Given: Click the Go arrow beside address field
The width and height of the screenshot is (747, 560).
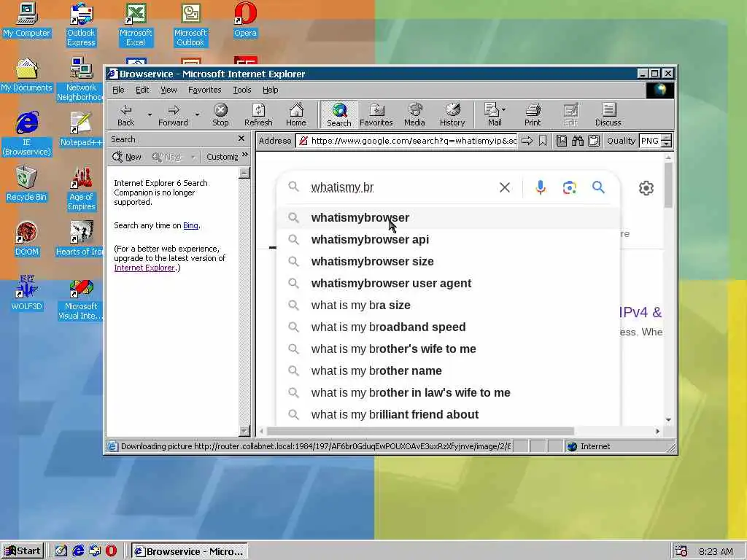Looking at the screenshot, I should [527, 141].
